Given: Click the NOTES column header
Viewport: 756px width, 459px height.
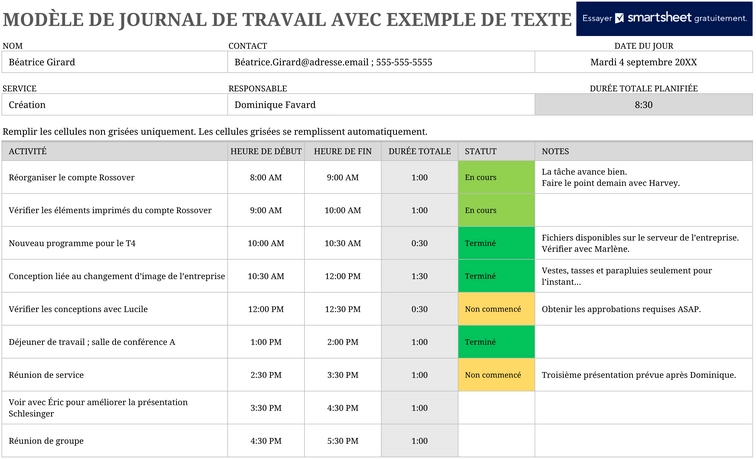Looking at the screenshot, I should 644,151.
